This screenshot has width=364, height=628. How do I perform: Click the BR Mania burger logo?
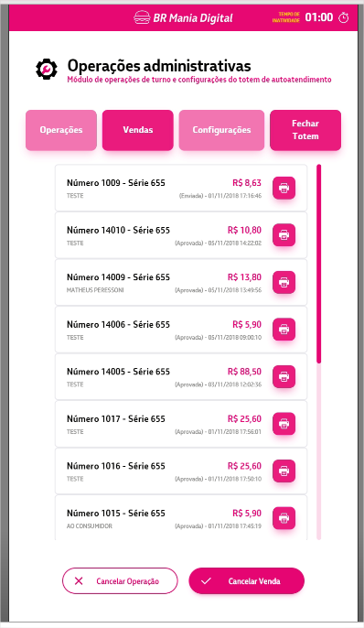pyautogui.click(x=142, y=17)
